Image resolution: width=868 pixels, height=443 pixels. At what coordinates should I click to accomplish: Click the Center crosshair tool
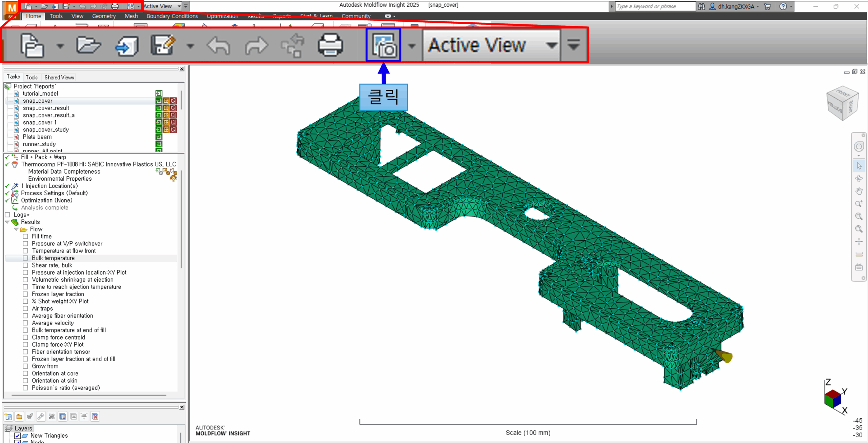click(x=859, y=242)
